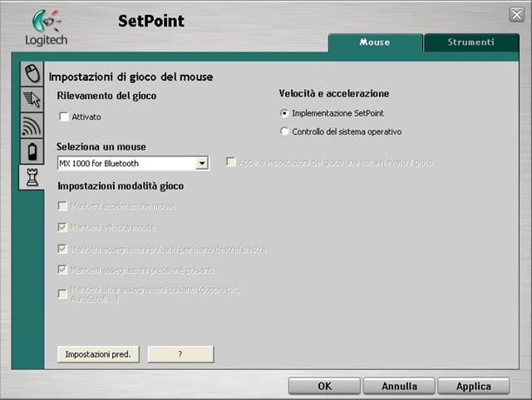Enable the Attivato game detection checkbox

pos(64,116)
